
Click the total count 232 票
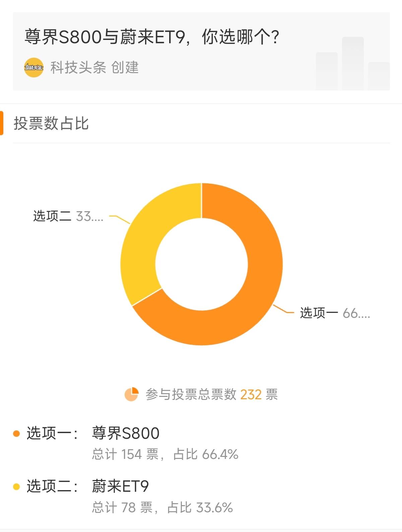point(259,395)
